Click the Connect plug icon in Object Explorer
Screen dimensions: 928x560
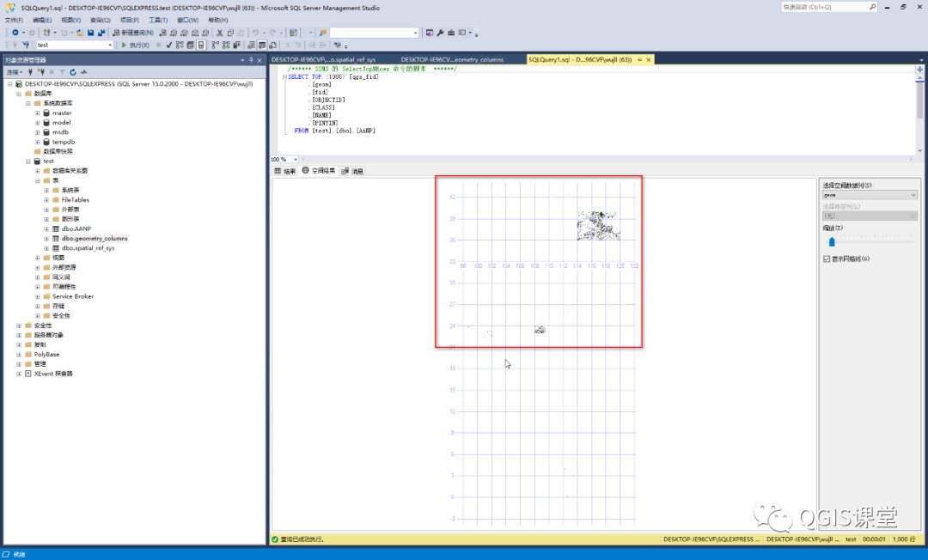(30, 72)
